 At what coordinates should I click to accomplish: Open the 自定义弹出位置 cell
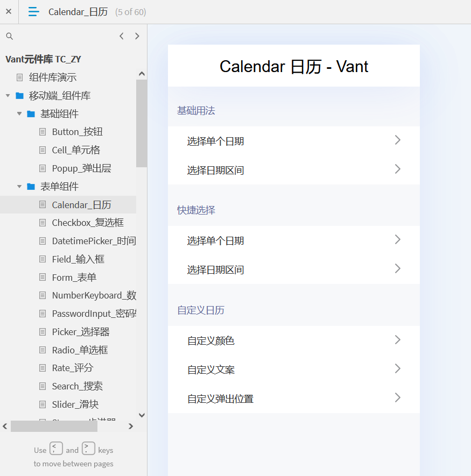(294, 399)
